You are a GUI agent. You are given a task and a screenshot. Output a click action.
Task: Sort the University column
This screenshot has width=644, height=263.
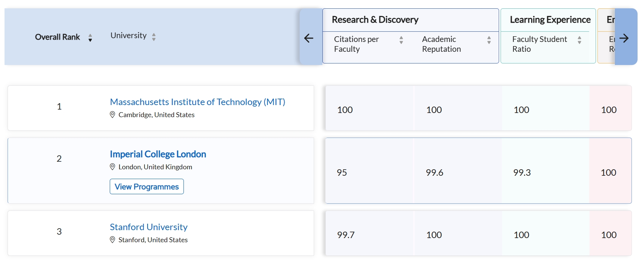pyautogui.click(x=154, y=37)
